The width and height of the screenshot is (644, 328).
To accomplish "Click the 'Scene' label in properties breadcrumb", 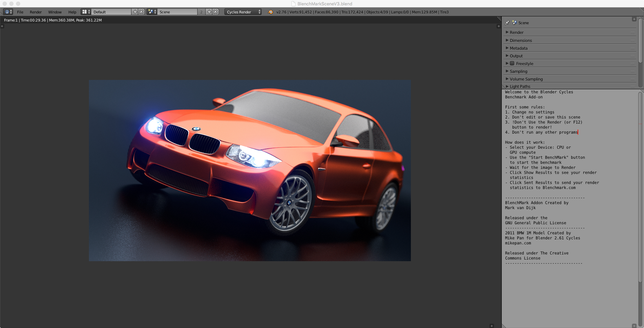I will (523, 23).
